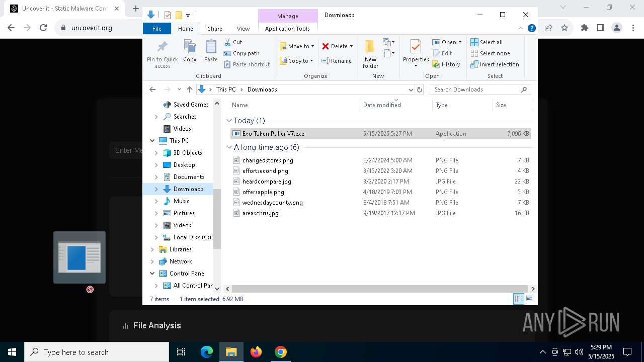The height and width of the screenshot is (362, 644).
Task: Open the Delete dropdown arrow
Action: pos(351,46)
